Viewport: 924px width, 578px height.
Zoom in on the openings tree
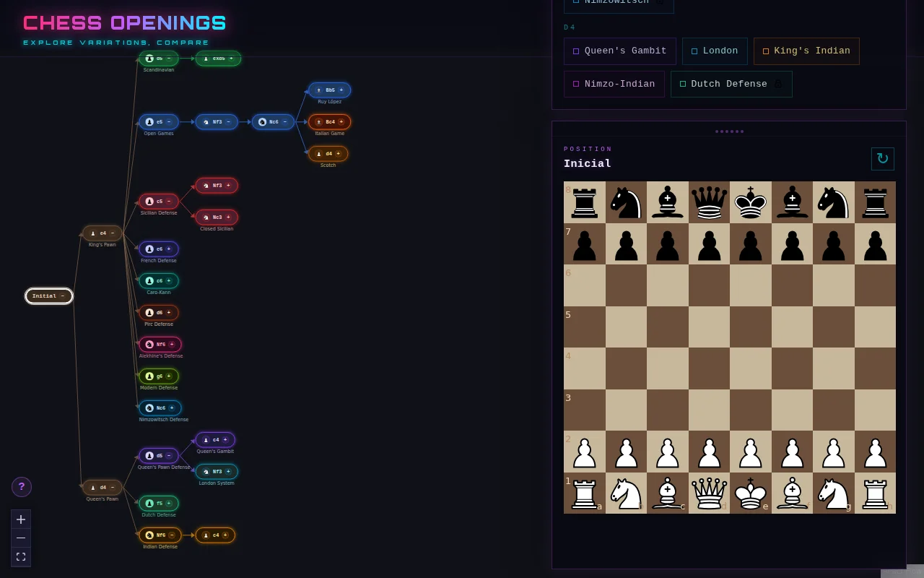[x=21, y=519]
